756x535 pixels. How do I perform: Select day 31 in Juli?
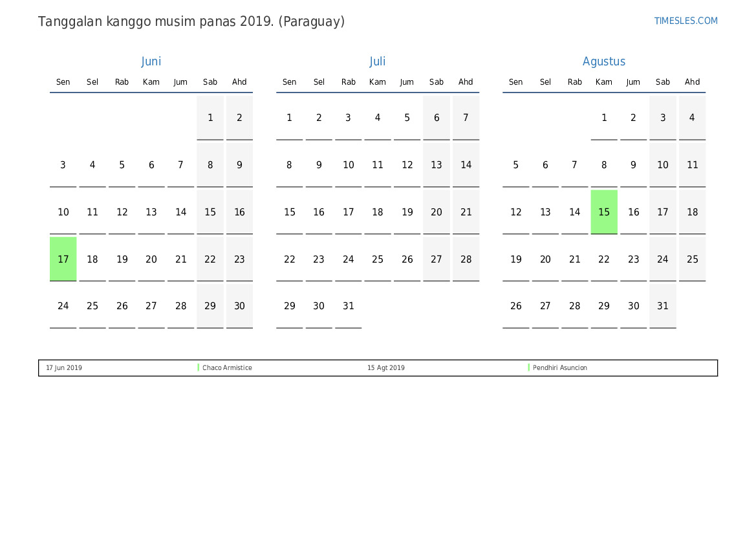click(348, 306)
